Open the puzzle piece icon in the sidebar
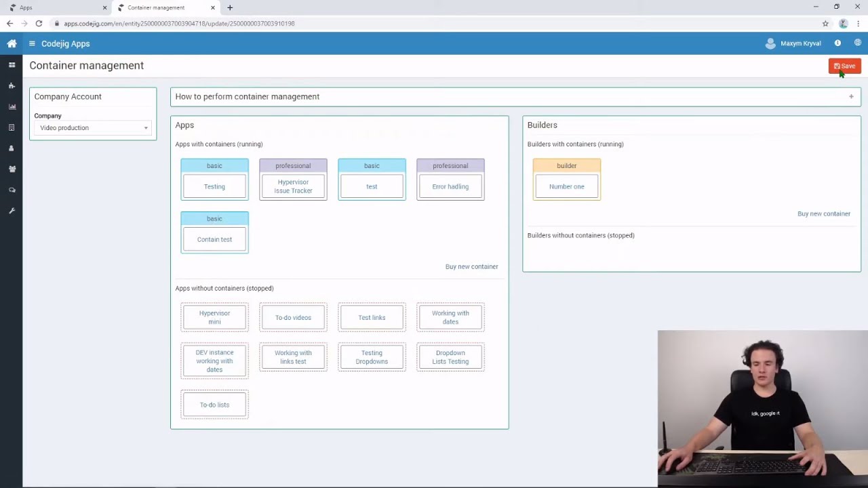Viewport: 868px width, 488px height. (x=12, y=86)
